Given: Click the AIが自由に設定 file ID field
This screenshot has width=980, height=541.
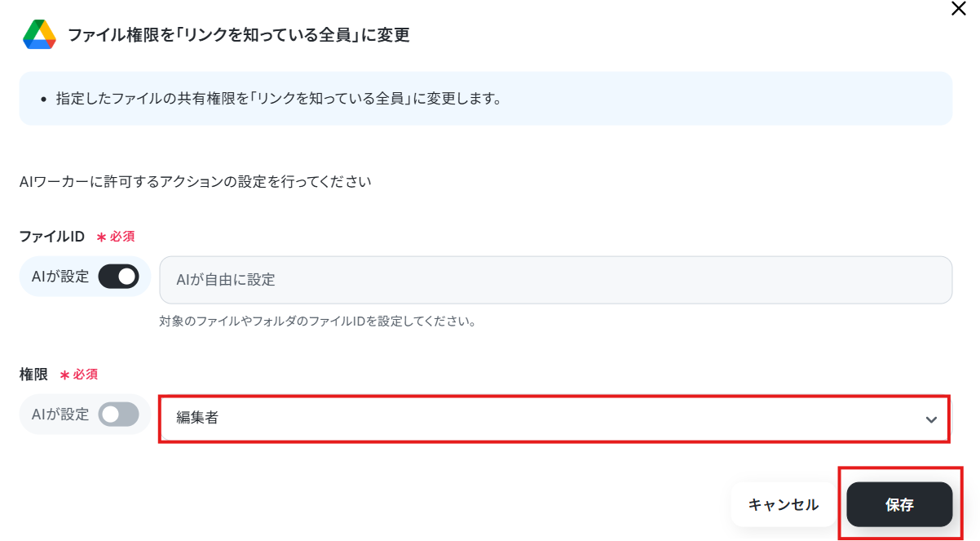Looking at the screenshot, I should coord(556,280).
